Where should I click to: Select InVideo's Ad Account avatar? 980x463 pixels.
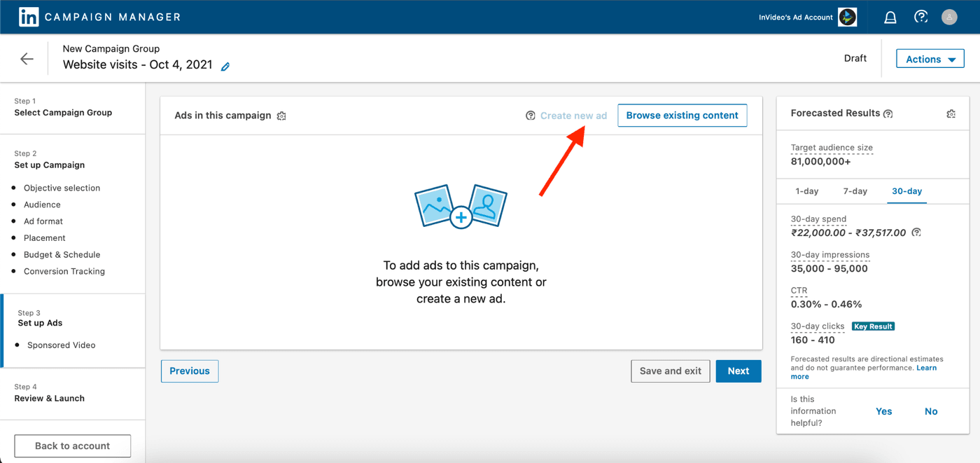tap(847, 16)
